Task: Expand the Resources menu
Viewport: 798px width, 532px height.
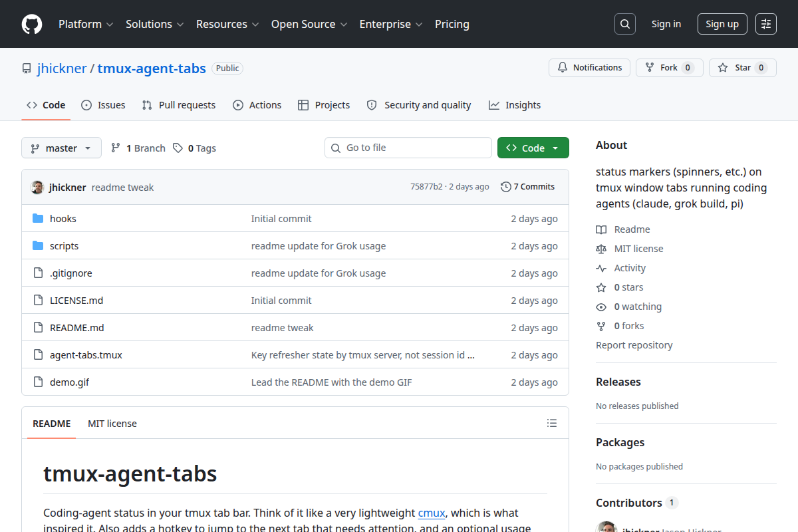Action: [x=227, y=24]
